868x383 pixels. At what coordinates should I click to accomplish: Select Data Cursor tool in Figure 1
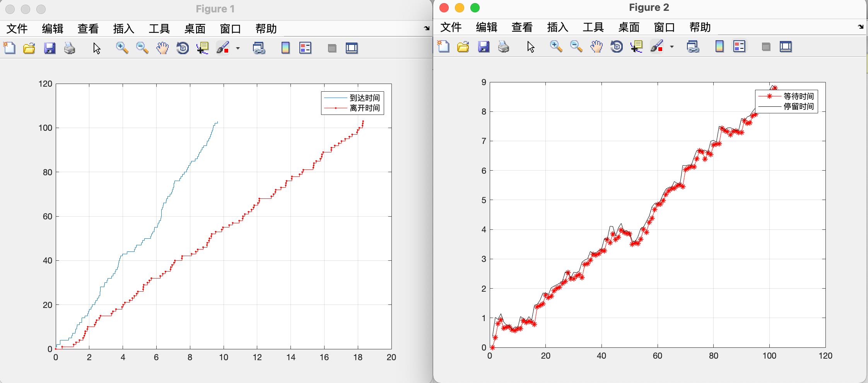pyautogui.click(x=203, y=48)
